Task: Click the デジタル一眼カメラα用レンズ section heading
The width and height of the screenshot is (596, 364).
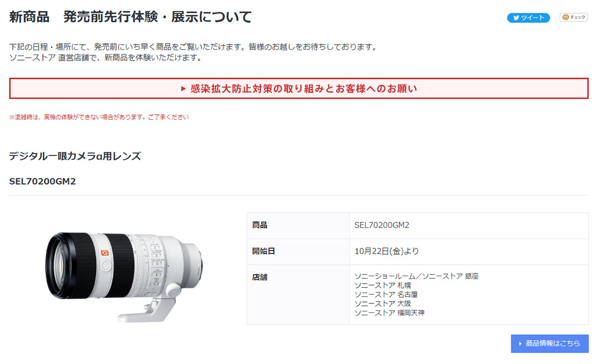Action: coord(75,156)
